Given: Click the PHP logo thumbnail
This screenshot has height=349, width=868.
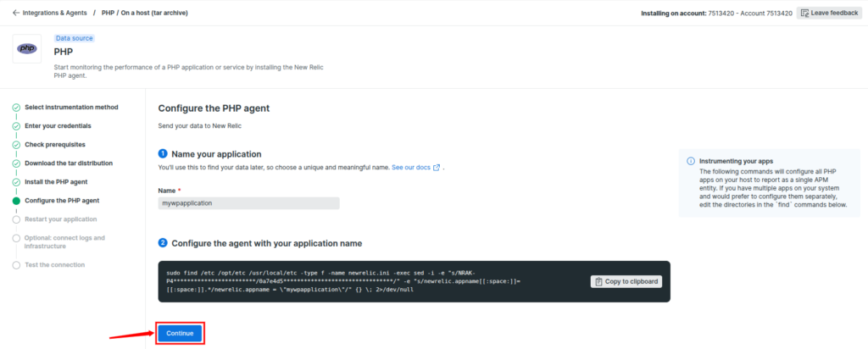Looking at the screenshot, I should tap(26, 48).
